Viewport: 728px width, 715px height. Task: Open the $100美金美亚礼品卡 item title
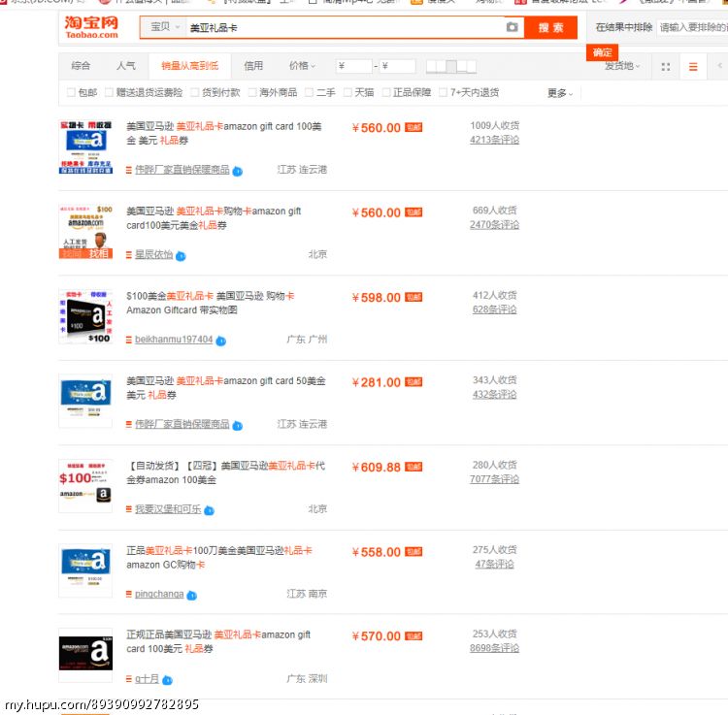click(211, 303)
